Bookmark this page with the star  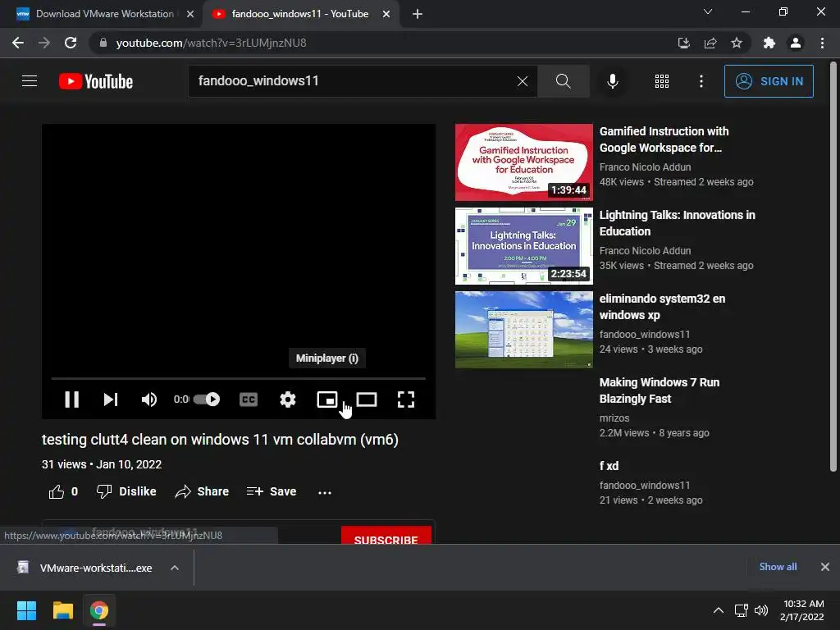737,43
